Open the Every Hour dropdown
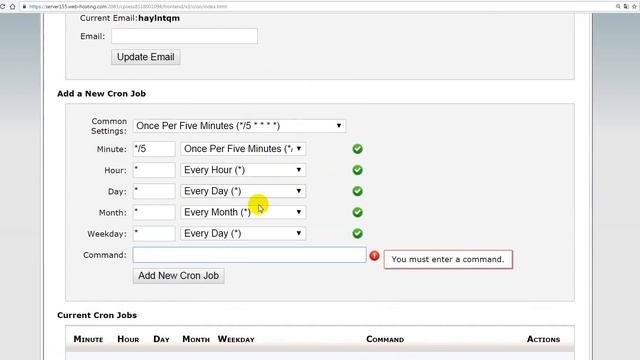This screenshot has height=360, width=640. pos(243,170)
